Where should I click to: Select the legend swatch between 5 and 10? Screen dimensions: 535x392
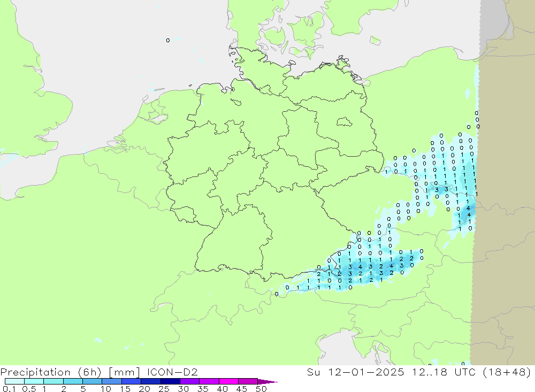tap(93, 381)
